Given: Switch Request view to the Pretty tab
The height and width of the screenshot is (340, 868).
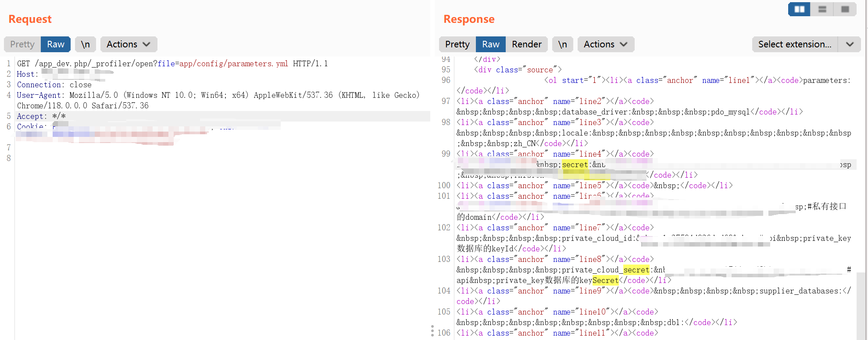Looking at the screenshot, I should coord(22,44).
